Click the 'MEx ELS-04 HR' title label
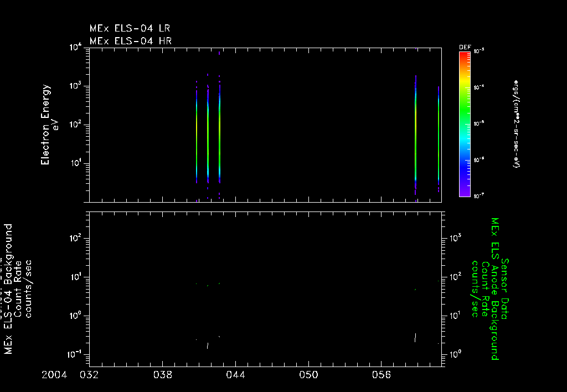The height and width of the screenshot is (392, 567). pyautogui.click(x=131, y=41)
